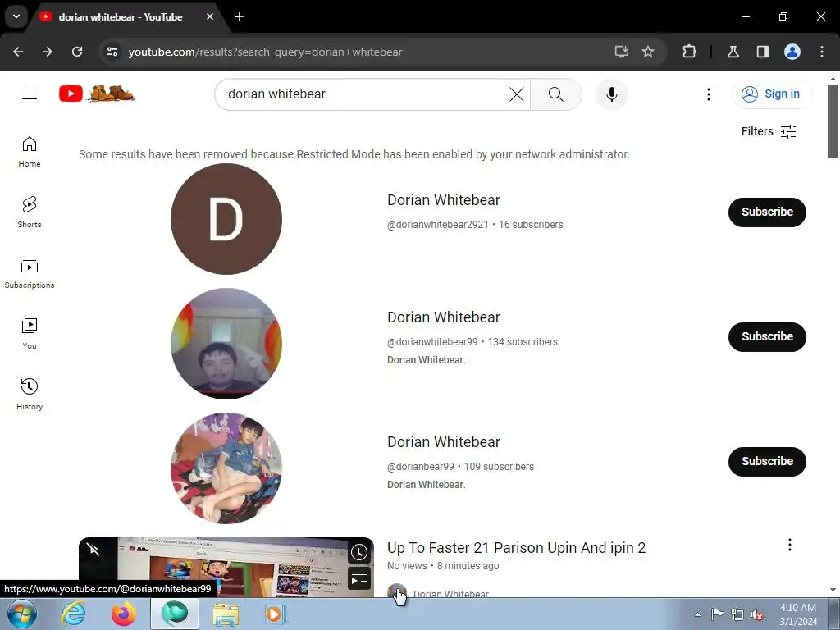840x630 pixels.
Task: Start voice search with the microphone
Action: (611, 94)
